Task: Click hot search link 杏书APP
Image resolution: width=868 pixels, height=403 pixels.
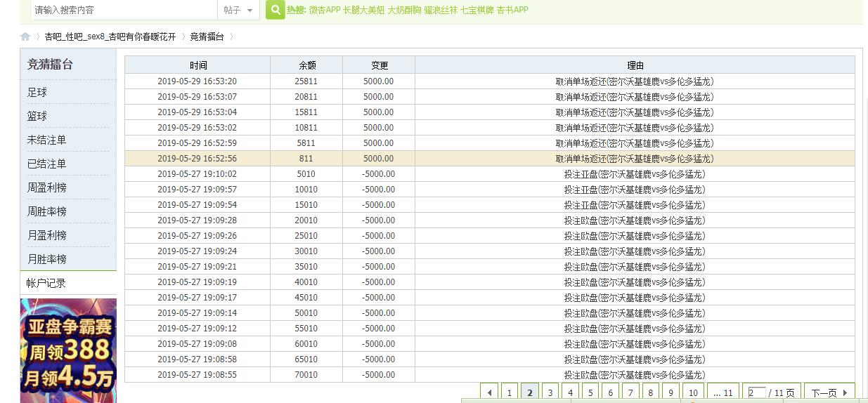Action: (x=512, y=10)
